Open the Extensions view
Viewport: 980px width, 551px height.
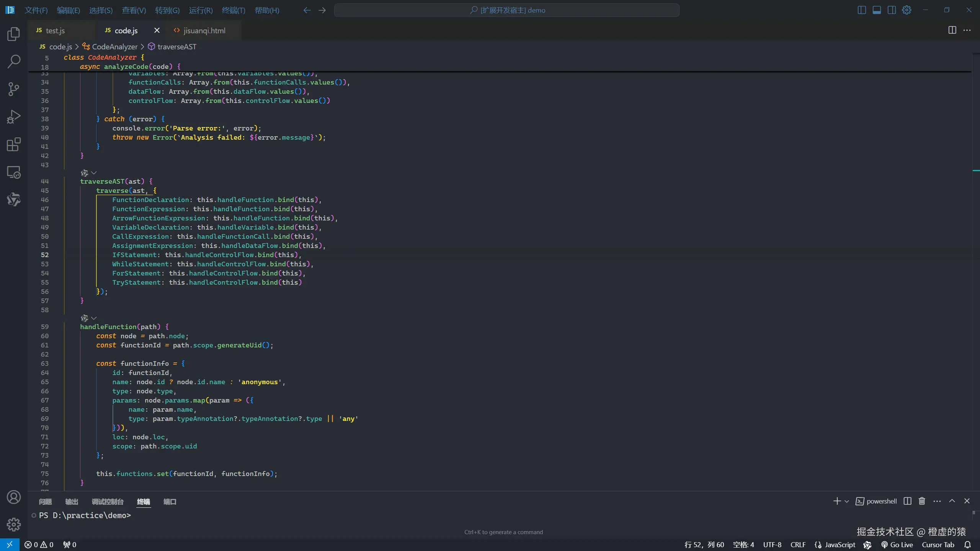tap(14, 145)
